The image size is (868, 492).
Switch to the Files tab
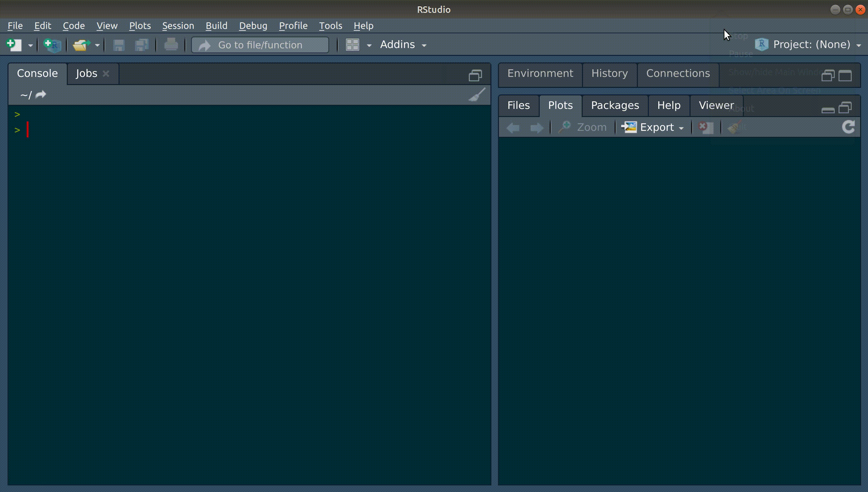(519, 105)
